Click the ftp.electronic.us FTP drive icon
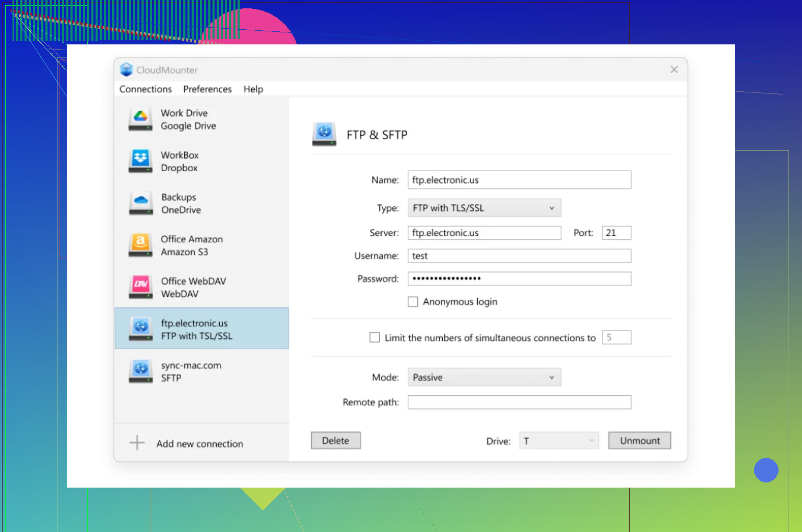This screenshot has width=802, height=532. point(140,329)
